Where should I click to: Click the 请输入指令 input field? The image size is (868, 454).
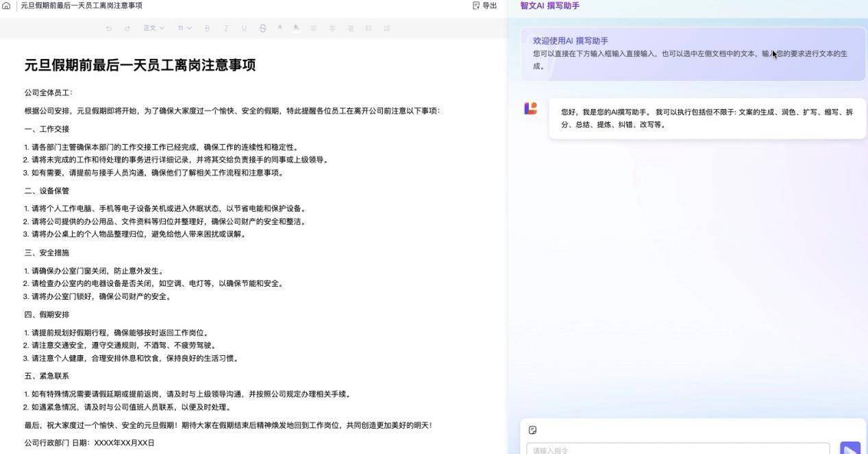[678, 449]
